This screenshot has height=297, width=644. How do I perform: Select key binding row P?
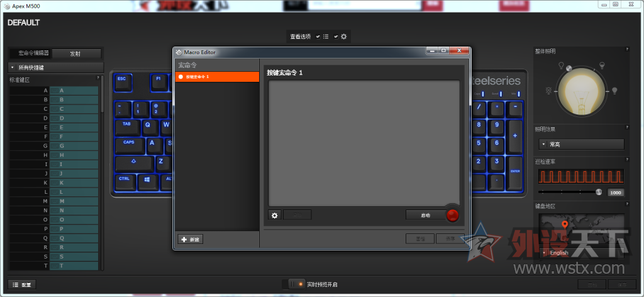coord(54,229)
